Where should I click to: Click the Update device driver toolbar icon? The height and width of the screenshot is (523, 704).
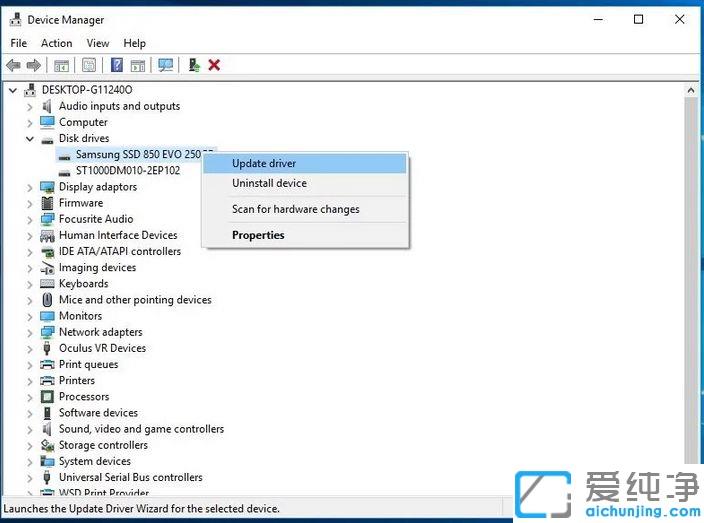click(x=194, y=65)
